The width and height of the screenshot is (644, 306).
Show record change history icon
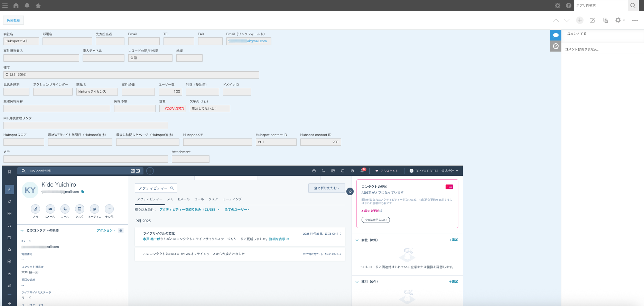click(x=556, y=46)
